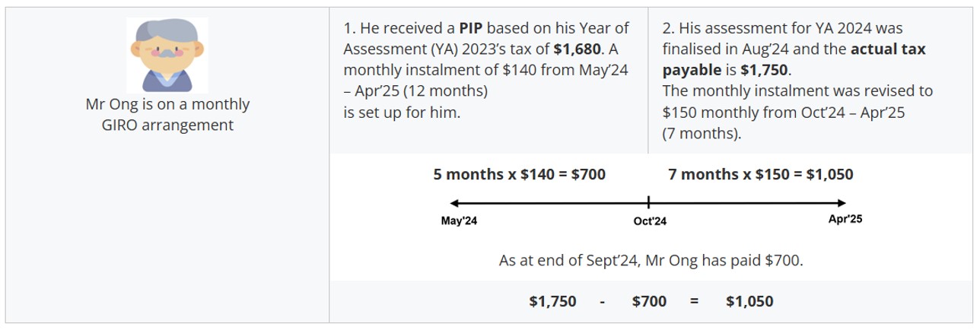The width and height of the screenshot is (980, 330).
Task: Click the 'actual tax payable' bold phrase
Action: pos(794,60)
